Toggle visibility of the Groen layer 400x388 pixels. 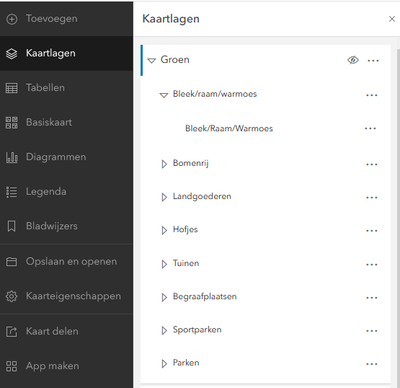coord(353,60)
